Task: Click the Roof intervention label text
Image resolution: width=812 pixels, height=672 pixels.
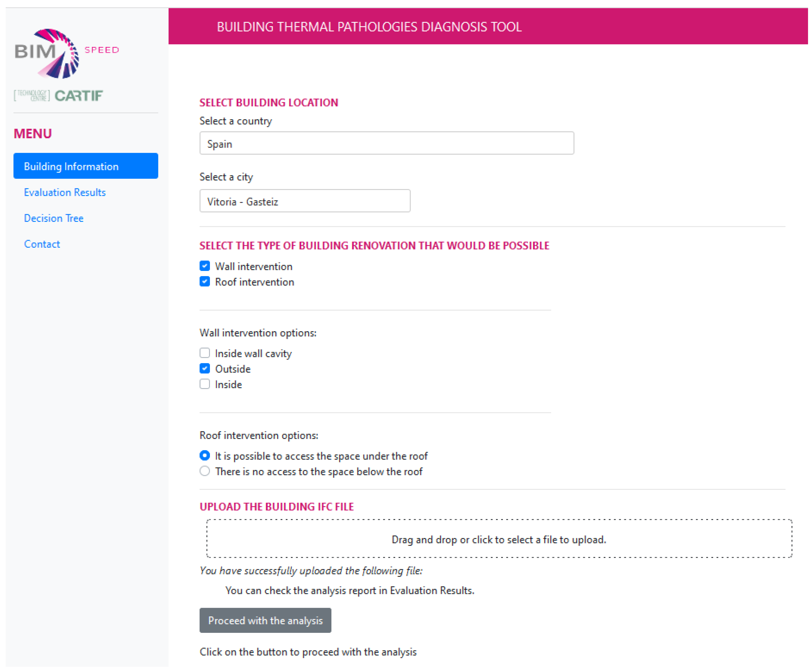Action: [x=254, y=282]
